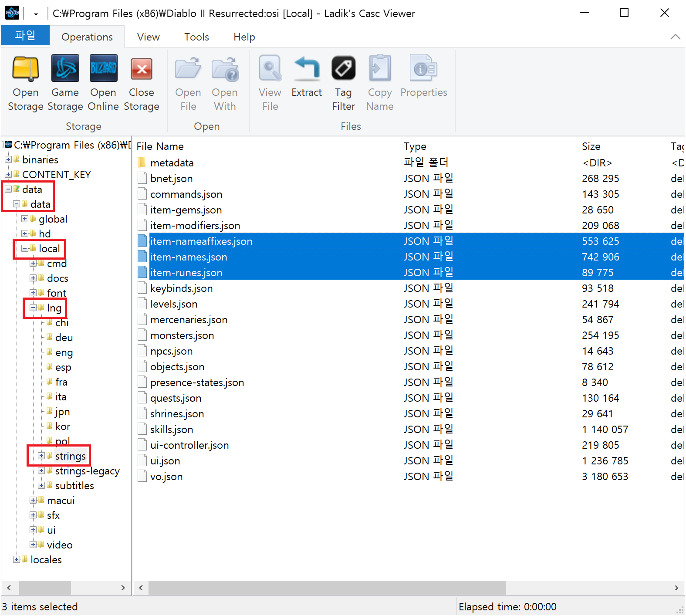
Task: Click the Casc Viewer app icon in title bar
Action: tap(12, 13)
